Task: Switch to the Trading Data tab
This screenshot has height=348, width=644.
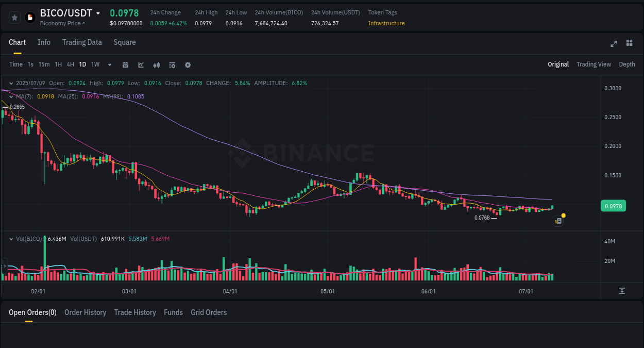Action: (x=82, y=42)
